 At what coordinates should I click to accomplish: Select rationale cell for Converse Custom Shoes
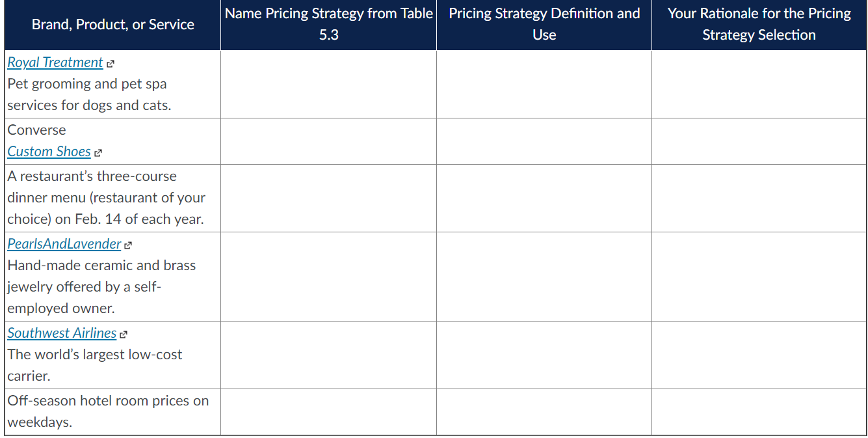759,141
